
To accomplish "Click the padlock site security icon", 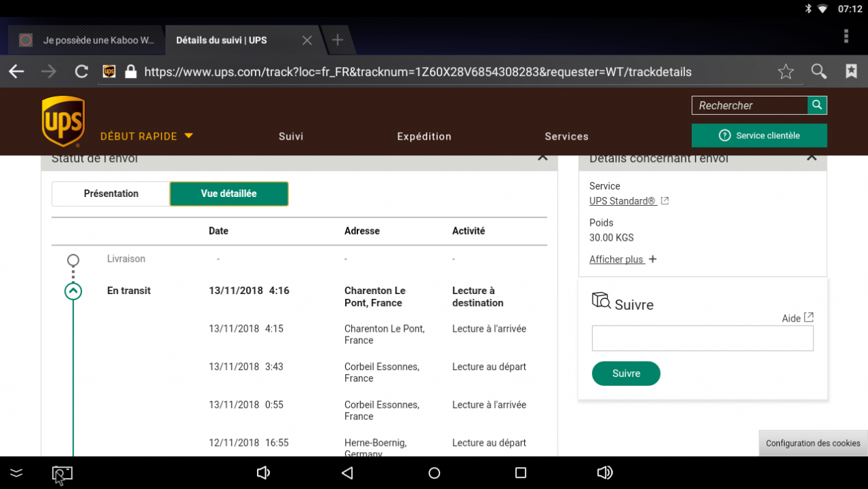I will (131, 72).
